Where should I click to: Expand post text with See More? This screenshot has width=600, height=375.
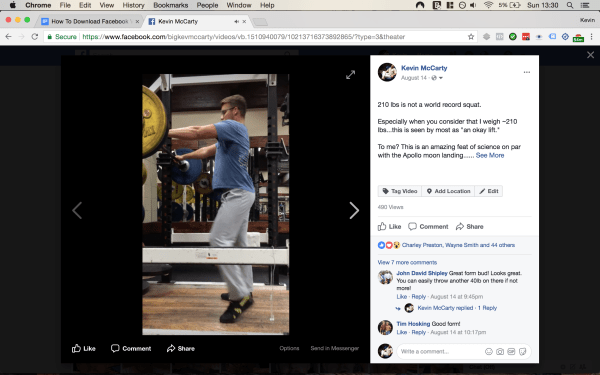tap(490, 155)
